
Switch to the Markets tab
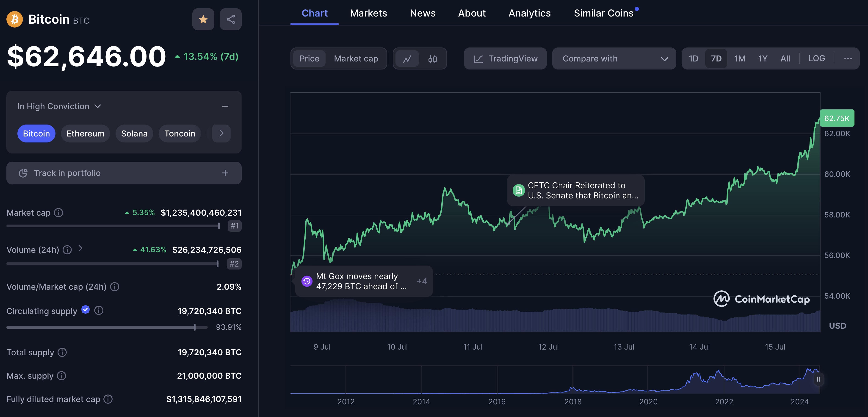pyautogui.click(x=368, y=13)
